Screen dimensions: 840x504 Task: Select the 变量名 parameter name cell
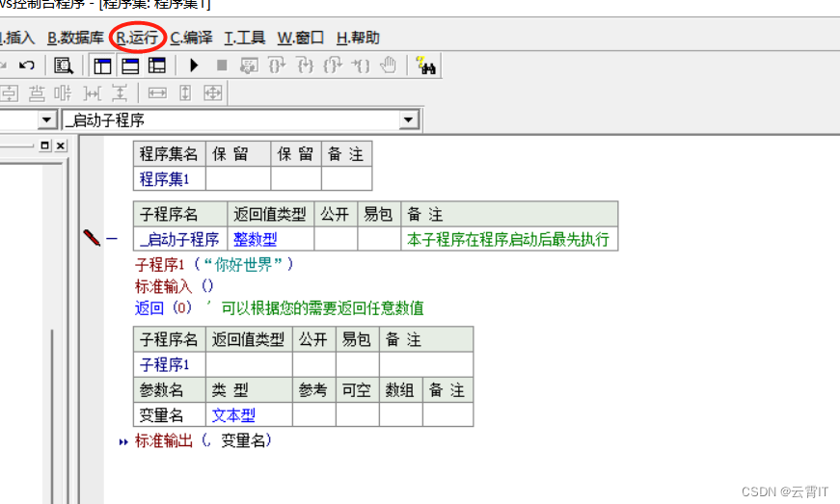pyautogui.click(x=170, y=415)
